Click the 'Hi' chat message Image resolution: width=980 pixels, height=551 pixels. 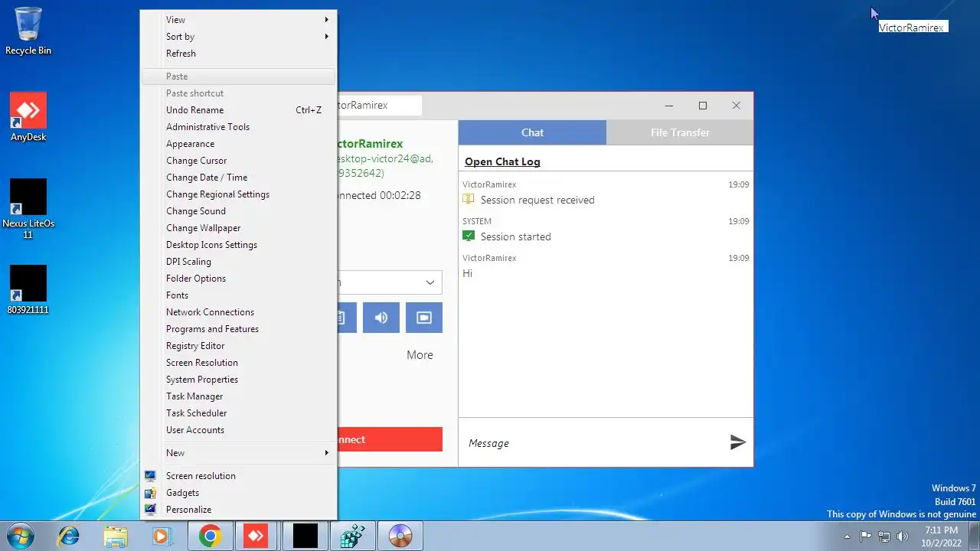pyautogui.click(x=467, y=273)
